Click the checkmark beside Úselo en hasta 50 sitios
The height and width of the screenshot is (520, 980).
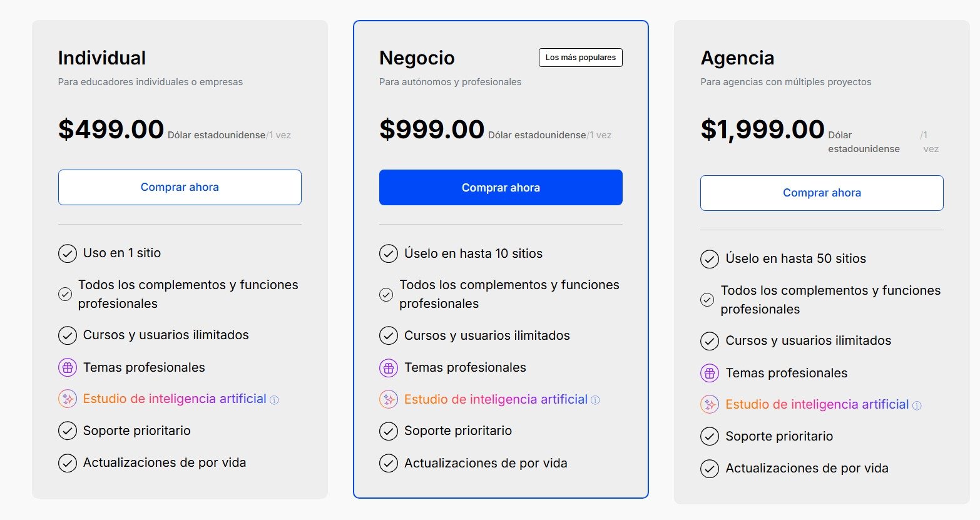coord(710,259)
